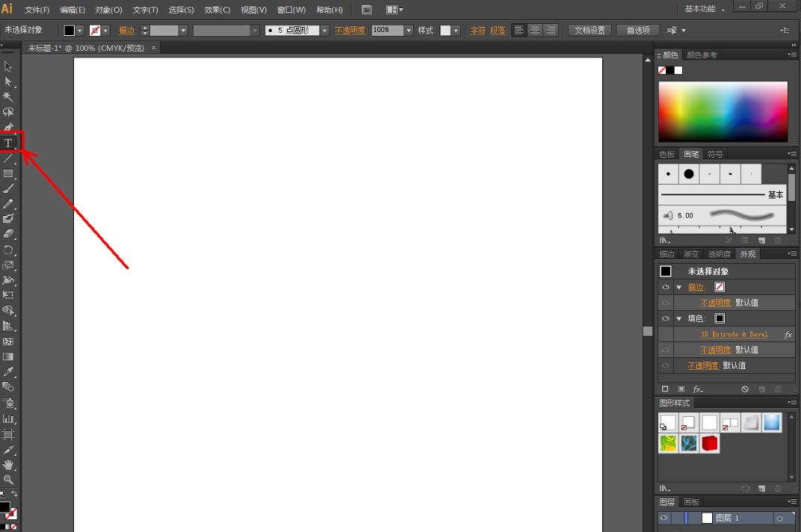Apply the red 3D cube graphic style
The image size is (801, 532).
click(710, 443)
